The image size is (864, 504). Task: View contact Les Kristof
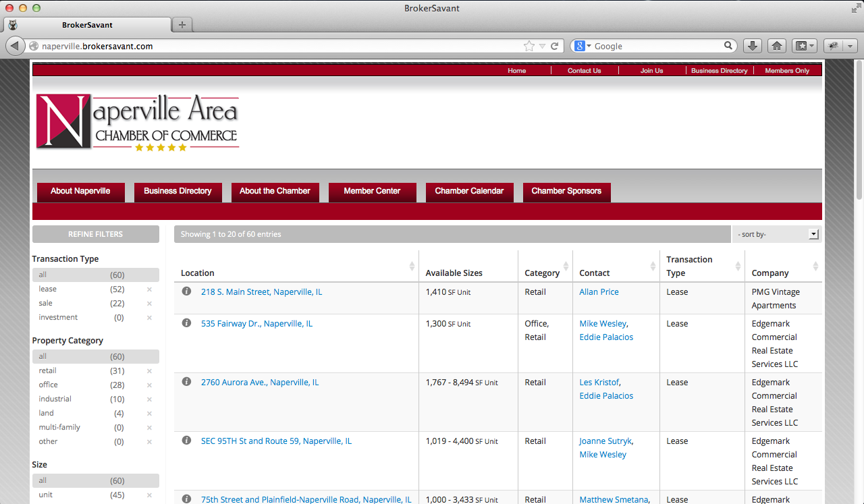tap(599, 383)
